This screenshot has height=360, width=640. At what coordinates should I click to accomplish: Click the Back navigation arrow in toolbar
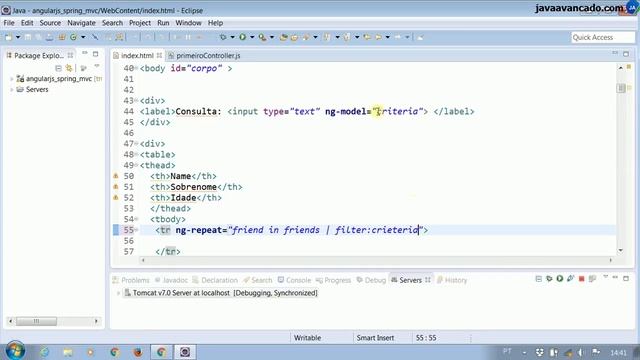pos(378,37)
